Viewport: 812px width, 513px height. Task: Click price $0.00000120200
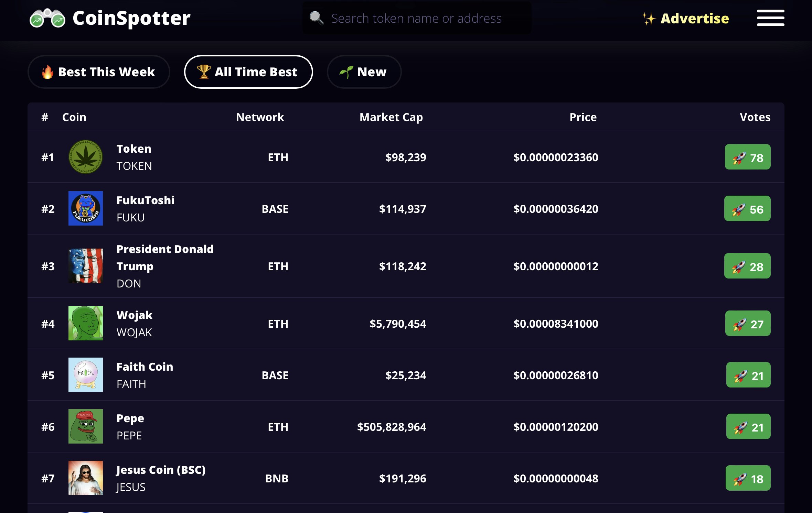(x=556, y=427)
